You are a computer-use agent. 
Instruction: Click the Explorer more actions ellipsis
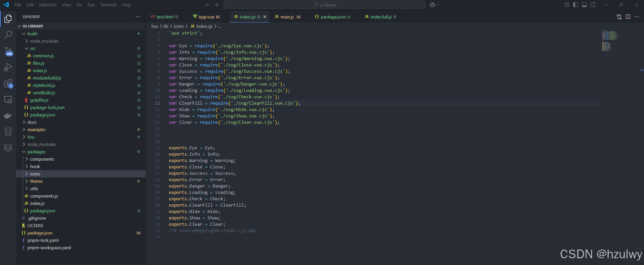point(138,17)
